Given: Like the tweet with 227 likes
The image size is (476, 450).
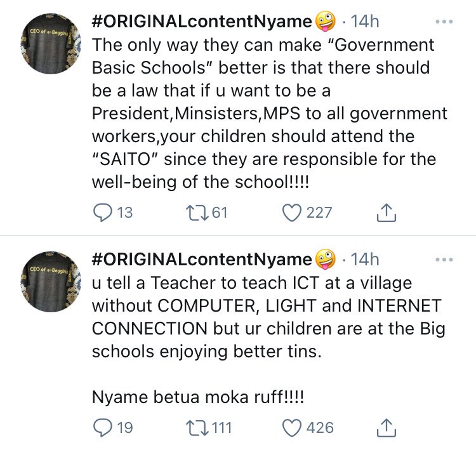Looking at the screenshot, I should pyautogui.click(x=293, y=212).
